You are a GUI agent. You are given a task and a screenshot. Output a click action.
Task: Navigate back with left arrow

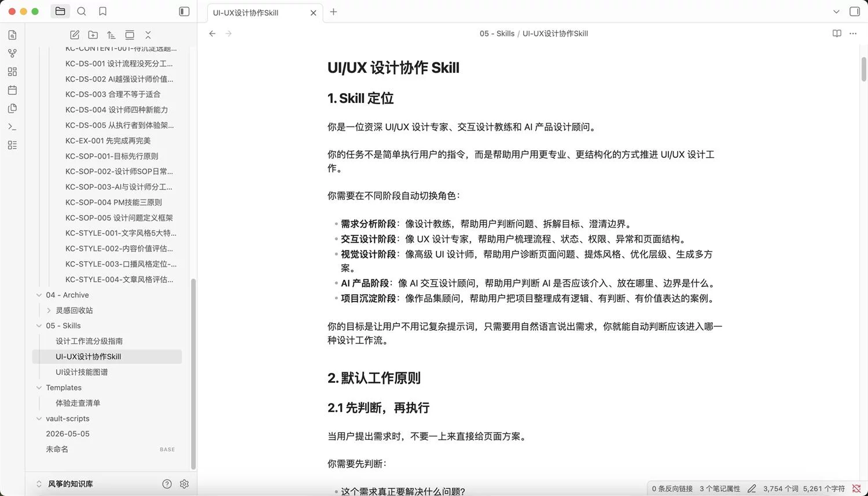[212, 34]
